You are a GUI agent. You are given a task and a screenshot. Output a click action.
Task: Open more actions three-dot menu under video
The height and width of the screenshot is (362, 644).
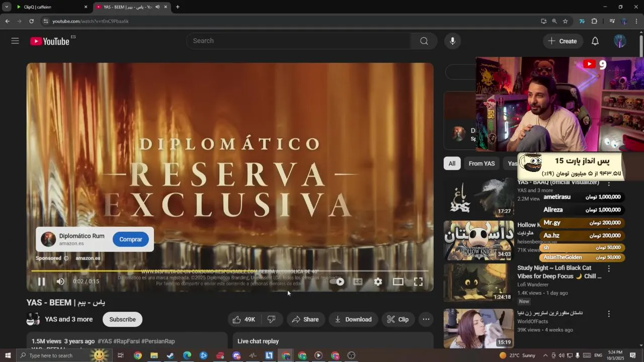click(426, 319)
